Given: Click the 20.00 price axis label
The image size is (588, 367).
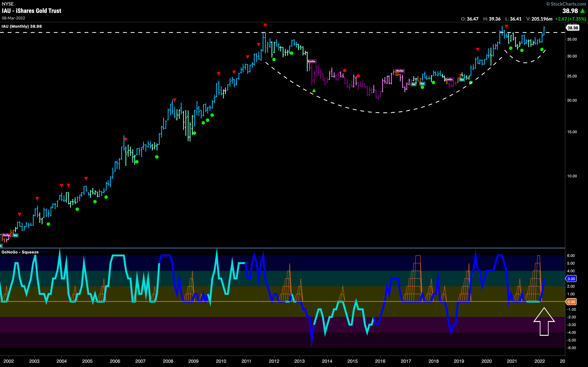Looking at the screenshot, I should [572, 100].
